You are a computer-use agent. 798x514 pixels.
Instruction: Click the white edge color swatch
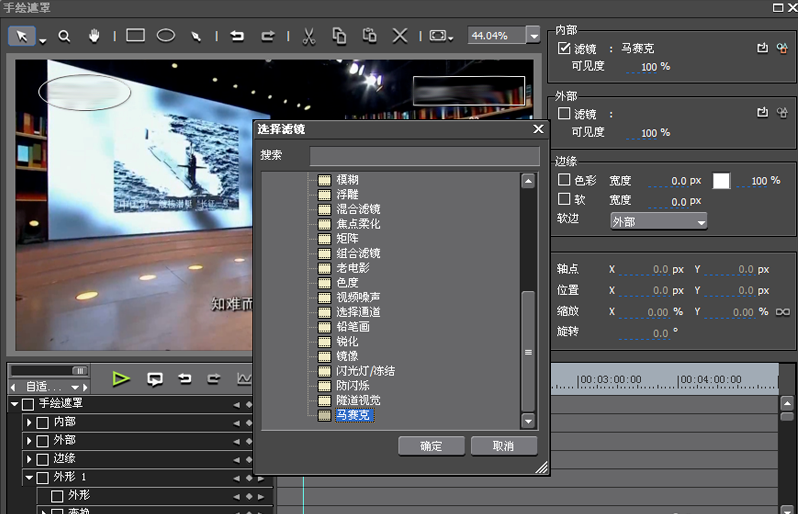[721, 181]
